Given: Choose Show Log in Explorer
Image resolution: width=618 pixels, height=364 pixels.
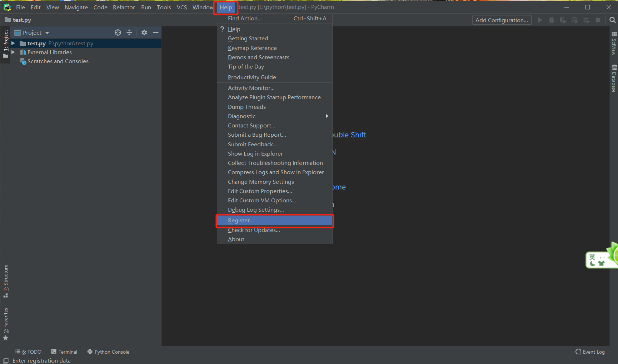Looking at the screenshot, I should coord(274,153).
